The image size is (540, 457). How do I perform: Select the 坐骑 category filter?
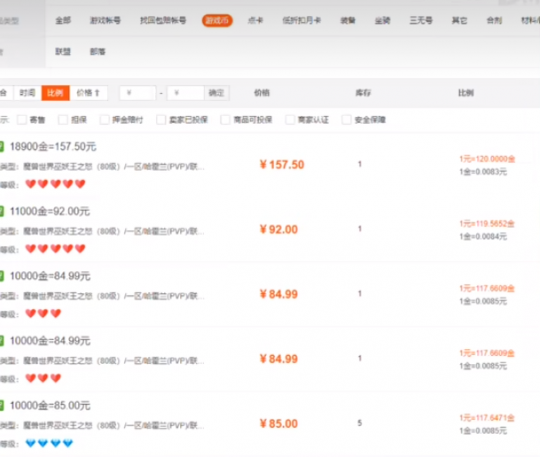coord(382,20)
